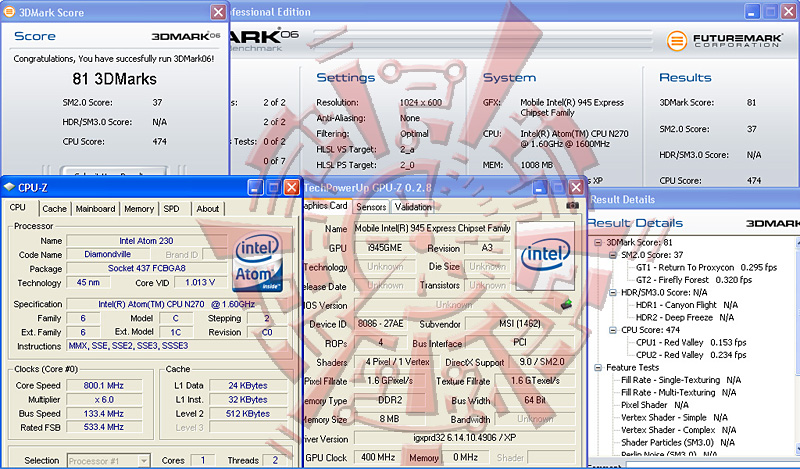
Task: Click the Core Speed value '800.1 MHz'
Action: click(x=104, y=385)
